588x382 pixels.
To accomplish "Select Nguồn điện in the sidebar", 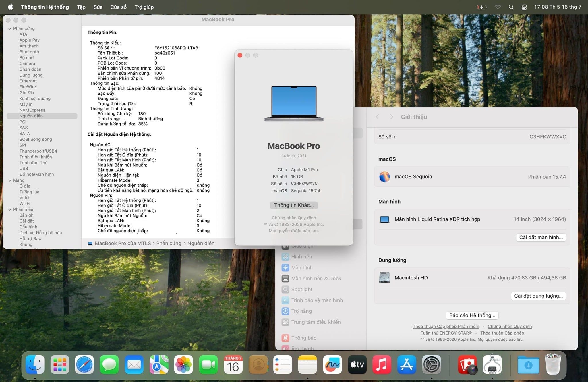I will [x=42, y=116].
